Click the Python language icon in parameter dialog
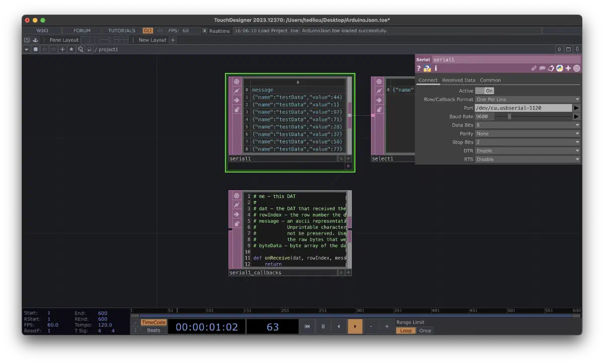The height and width of the screenshot is (364, 604). (560, 68)
